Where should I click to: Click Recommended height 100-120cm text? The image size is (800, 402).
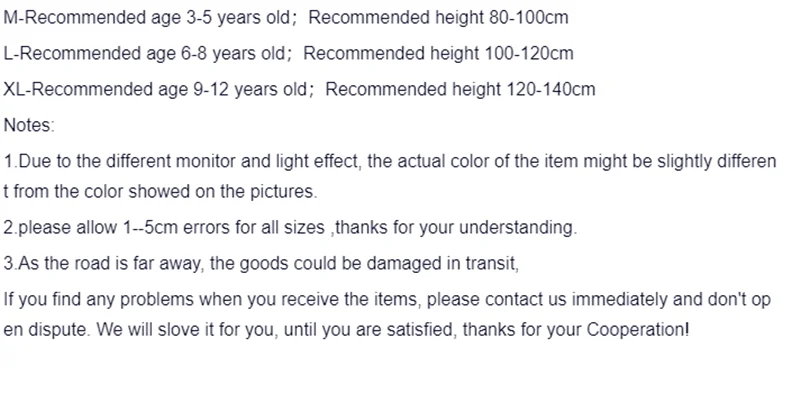tap(438, 53)
